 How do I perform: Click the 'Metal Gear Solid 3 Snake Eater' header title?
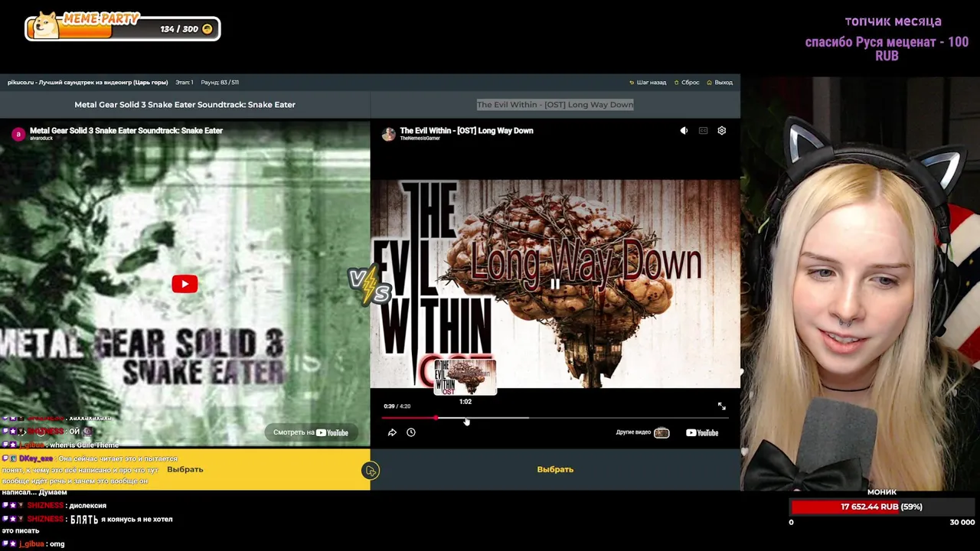tap(185, 104)
